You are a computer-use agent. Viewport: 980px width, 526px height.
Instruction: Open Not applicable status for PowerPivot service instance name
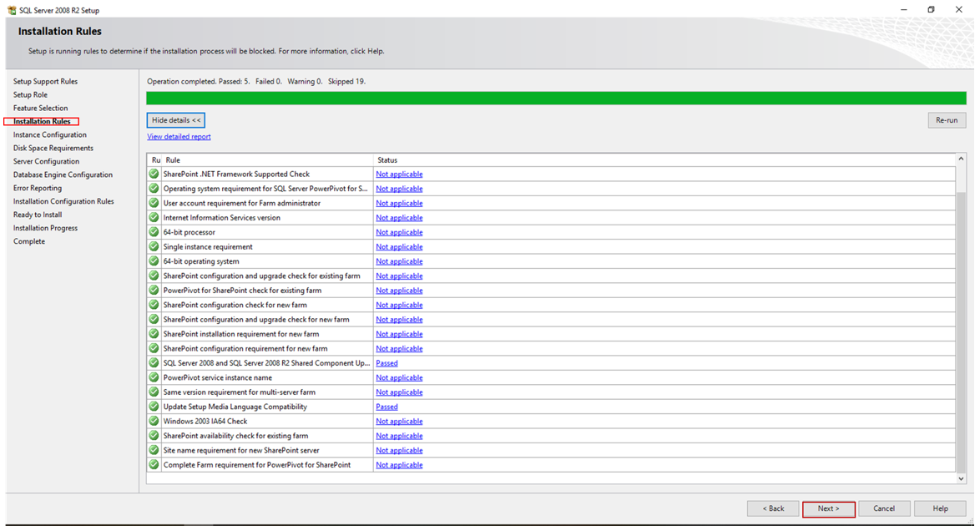click(399, 377)
